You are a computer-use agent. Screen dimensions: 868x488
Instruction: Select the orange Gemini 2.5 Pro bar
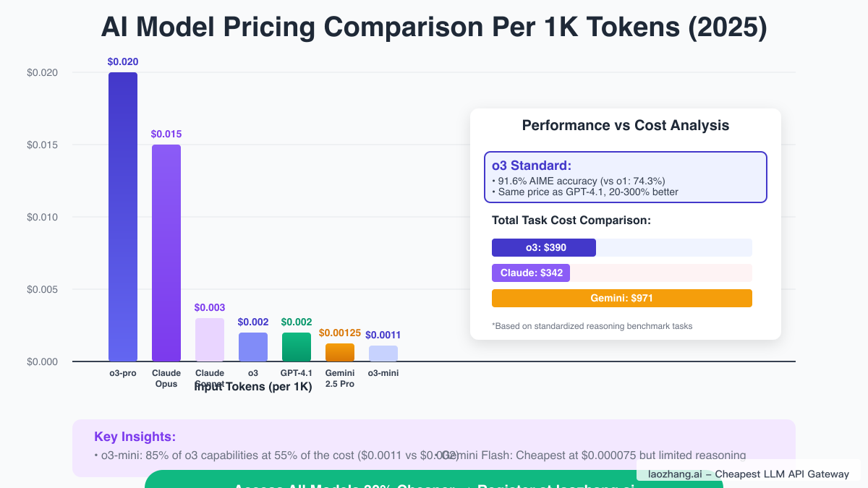pos(340,353)
